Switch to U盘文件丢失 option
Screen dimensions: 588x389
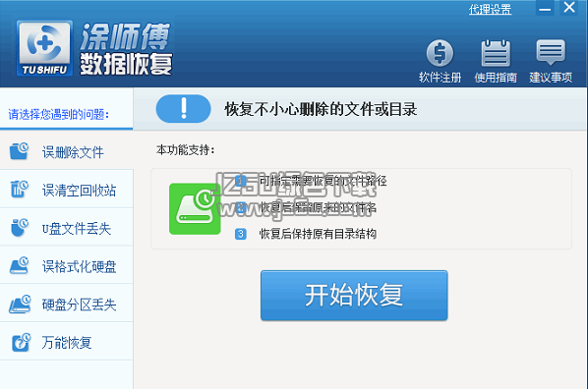point(67,228)
